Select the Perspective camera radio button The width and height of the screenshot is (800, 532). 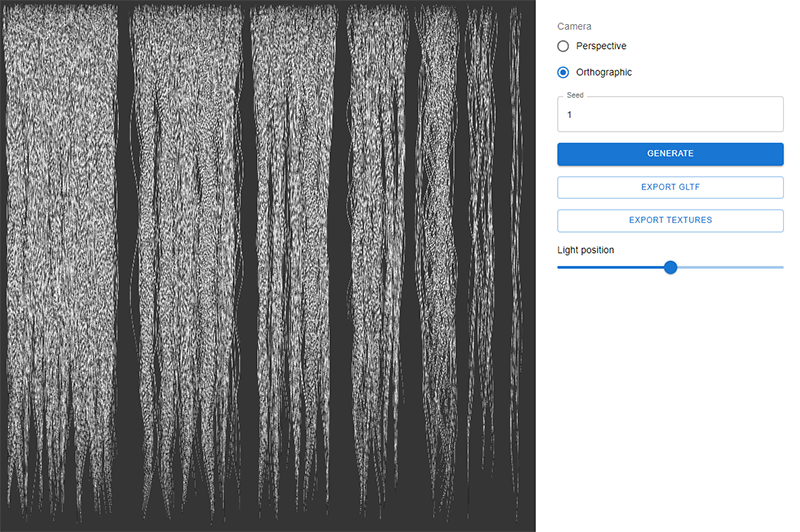coord(563,46)
